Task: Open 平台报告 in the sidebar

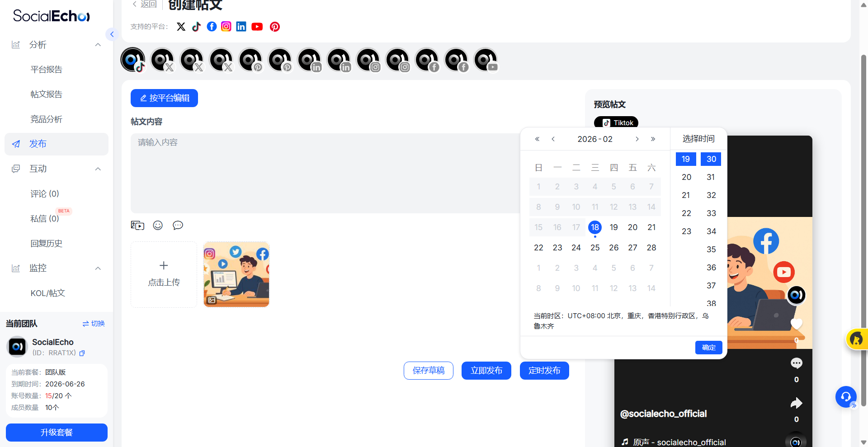Action: tap(46, 70)
